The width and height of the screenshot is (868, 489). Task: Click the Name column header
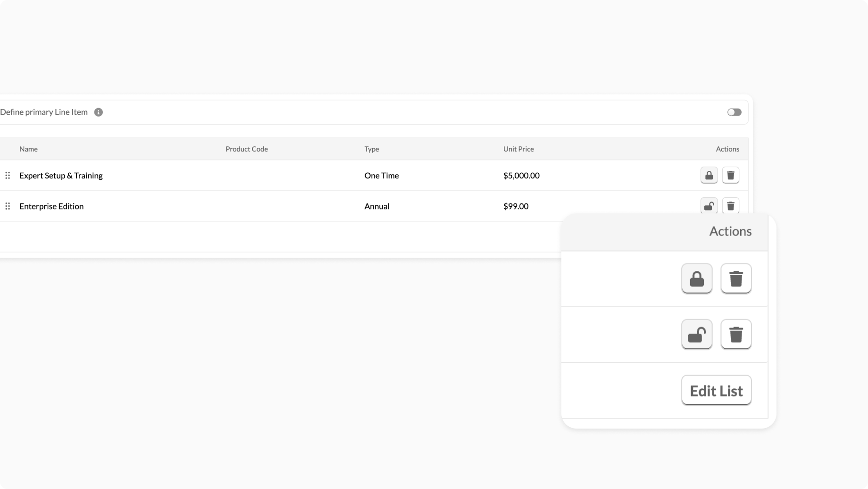click(28, 149)
